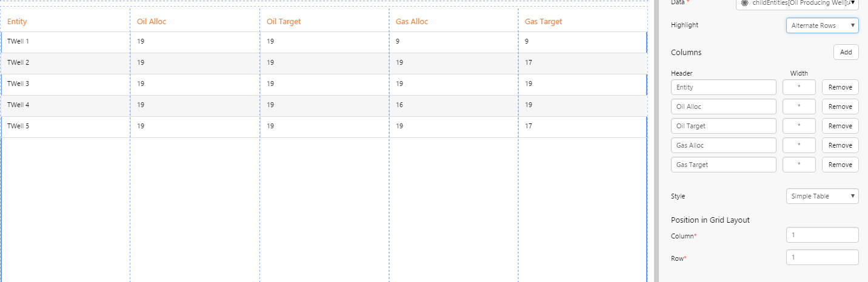
Task: Focus the width field for Oil Alloc
Action: point(799,107)
